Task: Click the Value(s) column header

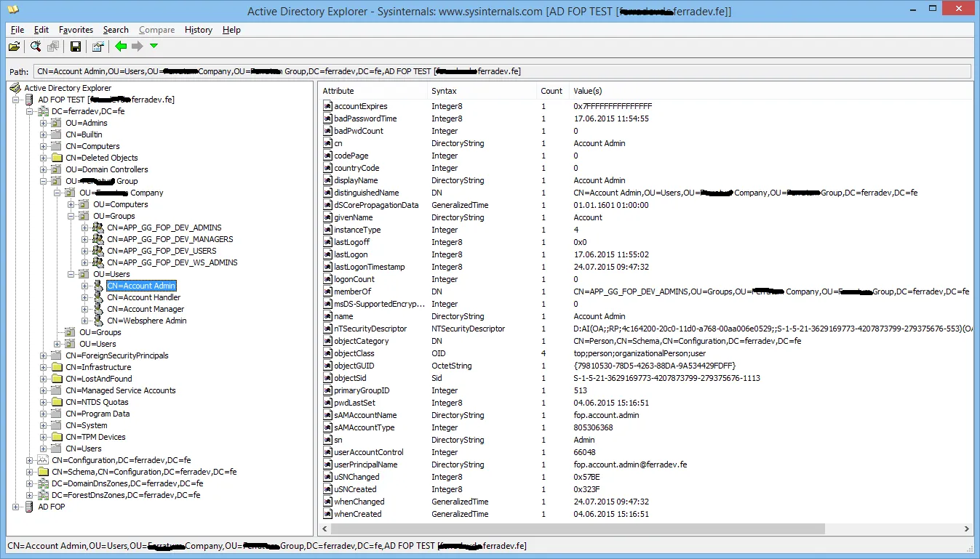Action: coord(770,91)
